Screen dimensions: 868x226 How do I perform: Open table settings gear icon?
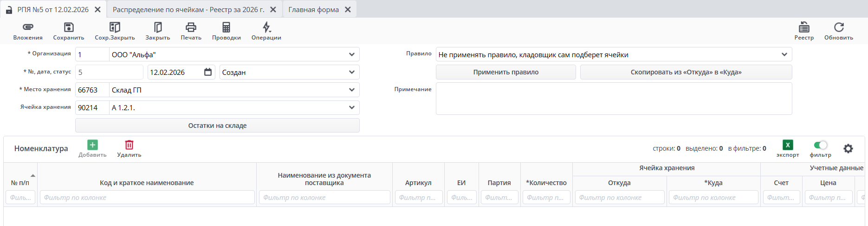[848, 148]
